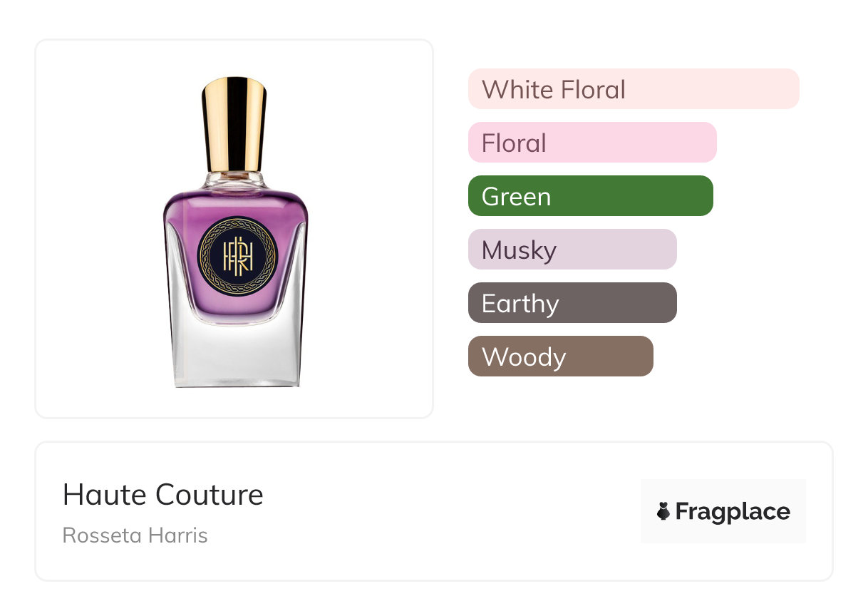
Task: Open the Haute Couture fragrance title
Action: tap(163, 494)
